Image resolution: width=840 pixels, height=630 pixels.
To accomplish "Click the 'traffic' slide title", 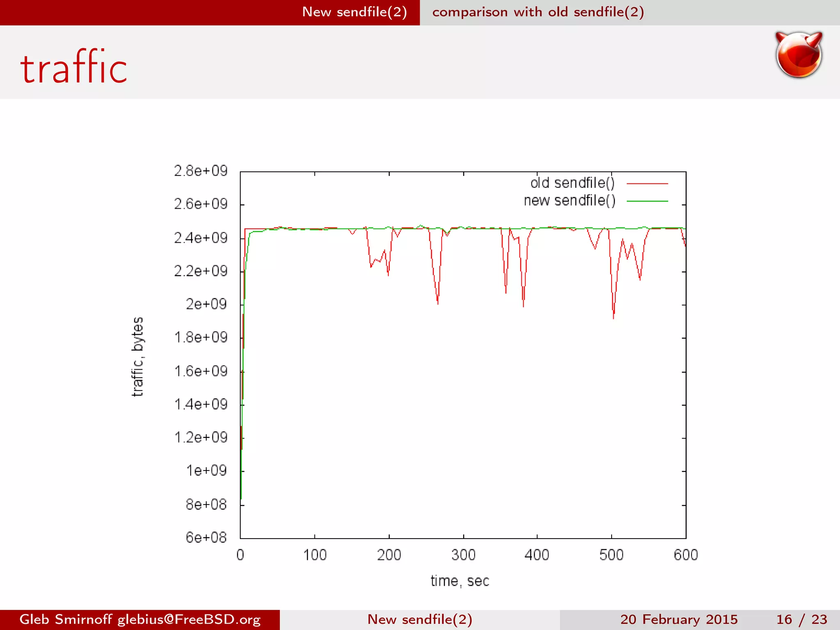I will 74,66.
